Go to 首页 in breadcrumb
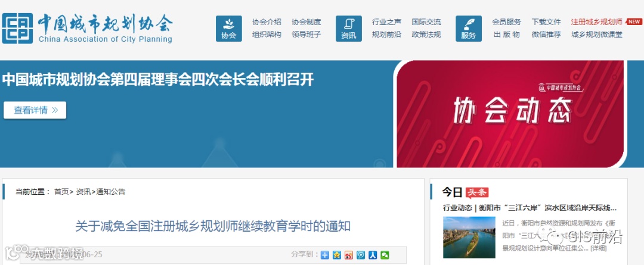644x265 pixels. coord(61,192)
